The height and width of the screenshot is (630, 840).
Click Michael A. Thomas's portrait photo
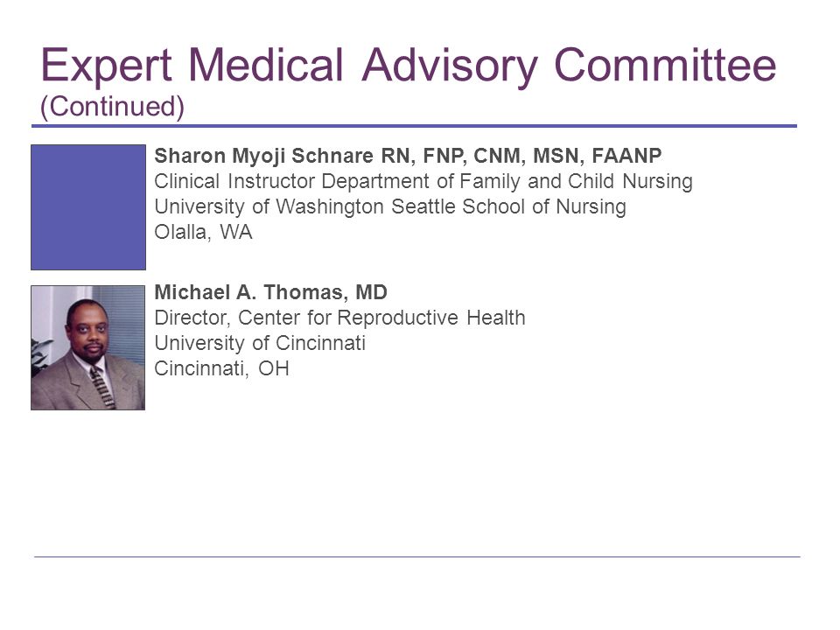tap(87, 347)
